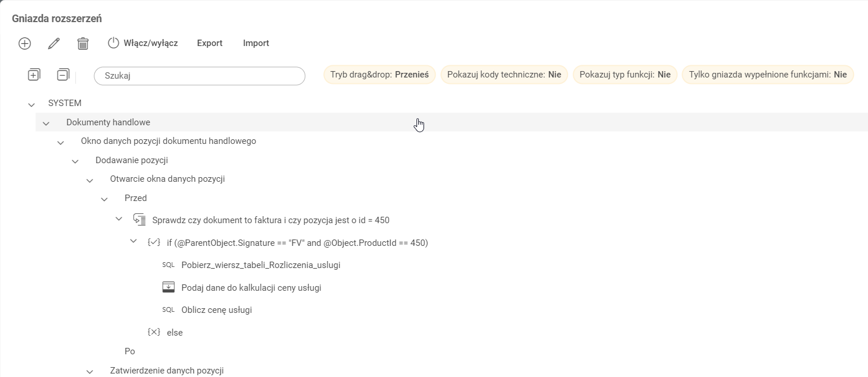The height and width of the screenshot is (377, 868).
Task: Click the Export button
Action: tap(210, 43)
